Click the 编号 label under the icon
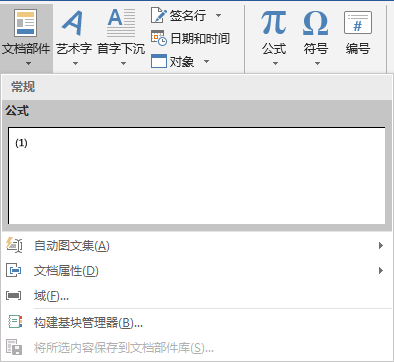Screen dimensions: 394x362 click(x=358, y=49)
